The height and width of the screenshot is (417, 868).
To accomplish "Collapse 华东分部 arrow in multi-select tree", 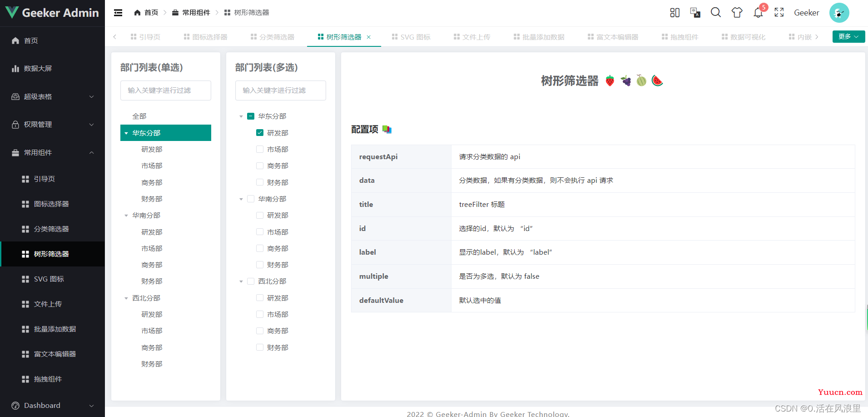I will 241,116.
